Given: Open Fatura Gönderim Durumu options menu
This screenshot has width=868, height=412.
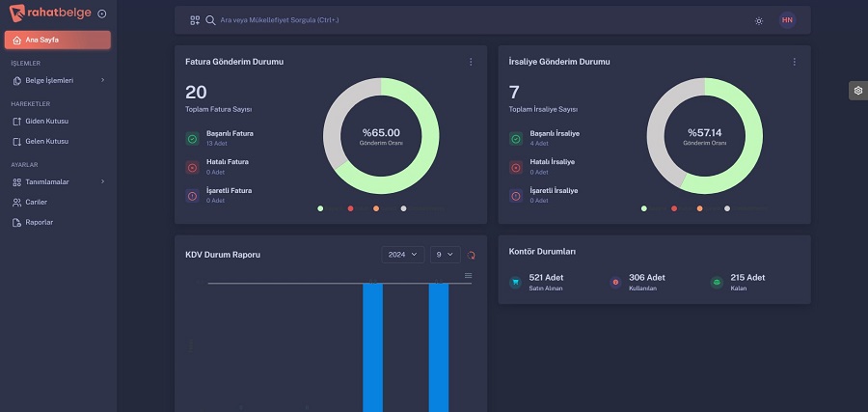Looking at the screenshot, I should coord(471,62).
